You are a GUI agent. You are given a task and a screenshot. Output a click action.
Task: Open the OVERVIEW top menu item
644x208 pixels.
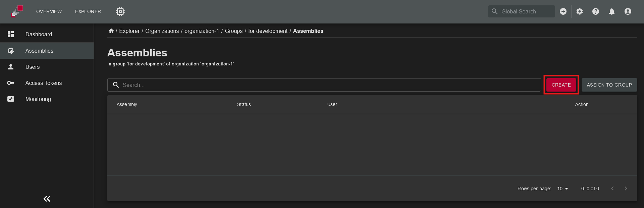tap(49, 11)
